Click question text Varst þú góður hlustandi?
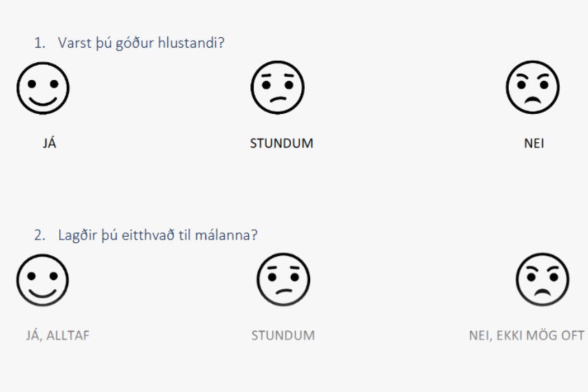 pos(141,43)
